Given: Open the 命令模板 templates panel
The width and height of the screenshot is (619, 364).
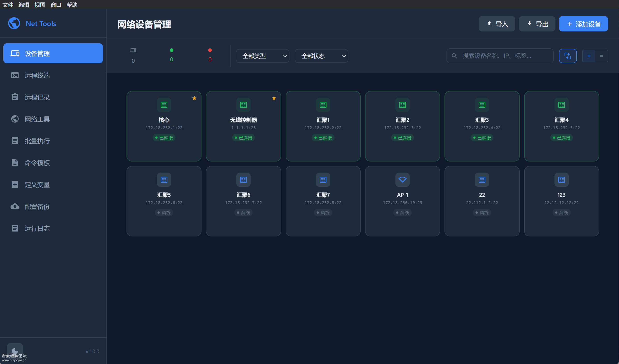Looking at the screenshot, I should click(x=37, y=163).
